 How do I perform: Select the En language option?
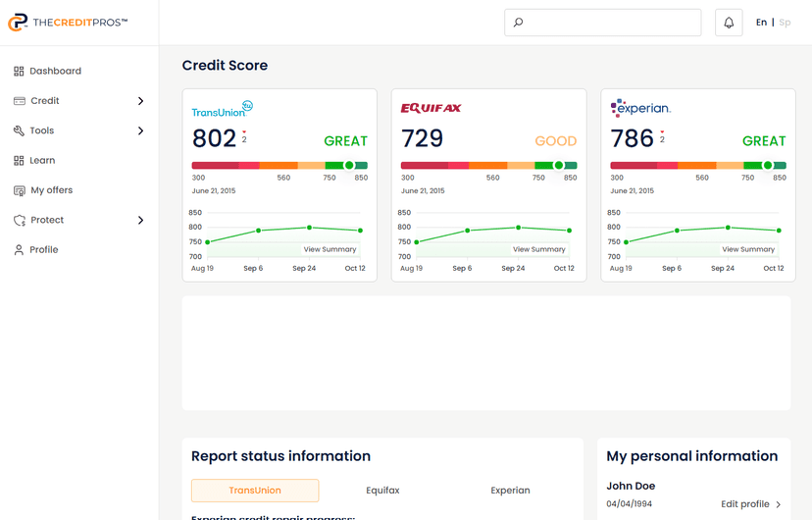761,23
